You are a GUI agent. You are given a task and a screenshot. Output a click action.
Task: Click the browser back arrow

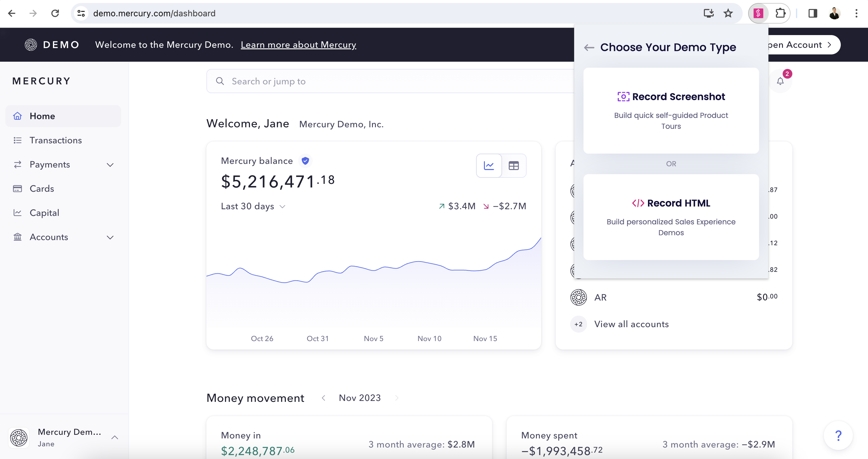[x=12, y=14]
